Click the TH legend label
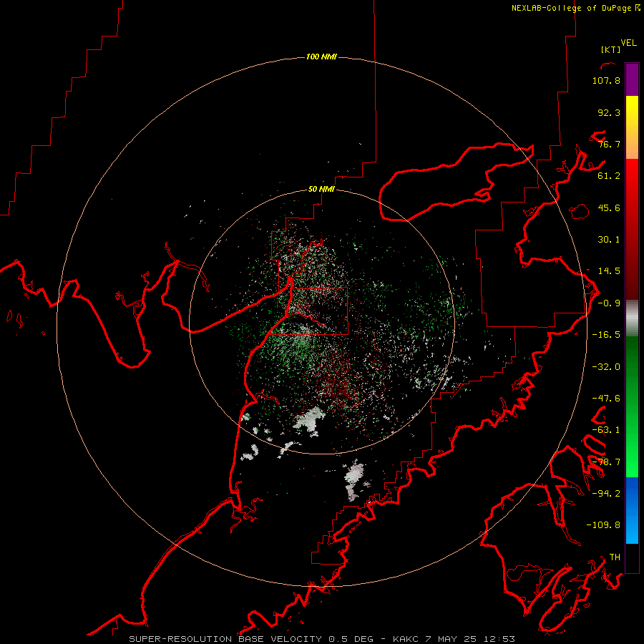Viewport: 644px width, 644px height. [x=615, y=557]
